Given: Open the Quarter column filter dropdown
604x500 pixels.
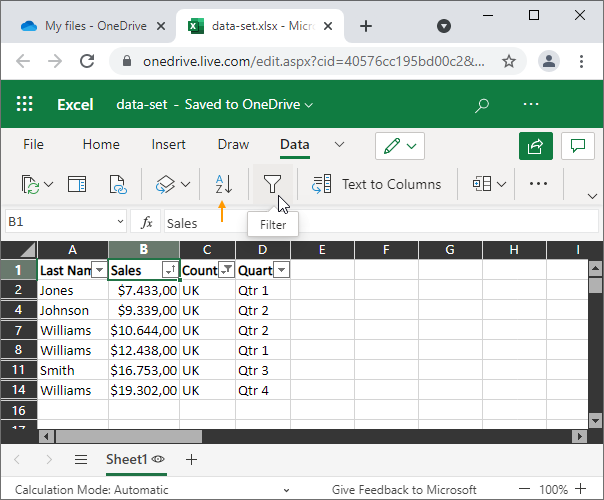Looking at the screenshot, I should tap(281, 270).
